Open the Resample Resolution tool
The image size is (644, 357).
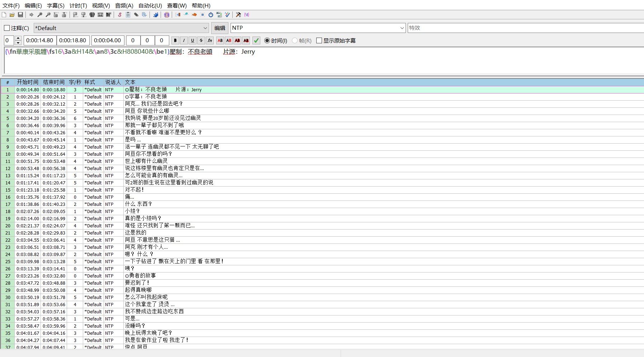click(x=203, y=15)
